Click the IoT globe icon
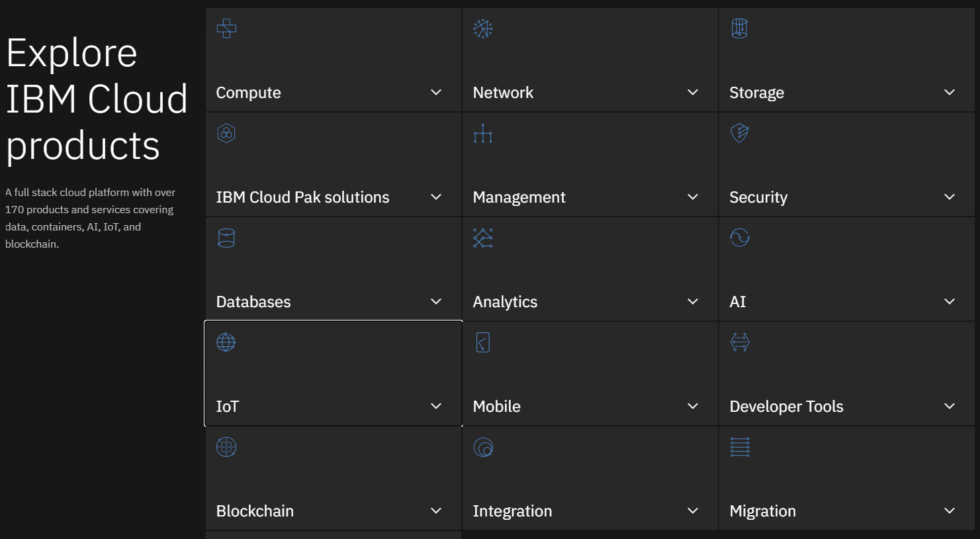The width and height of the screenshot is (980, 539). tap(226, 342)
